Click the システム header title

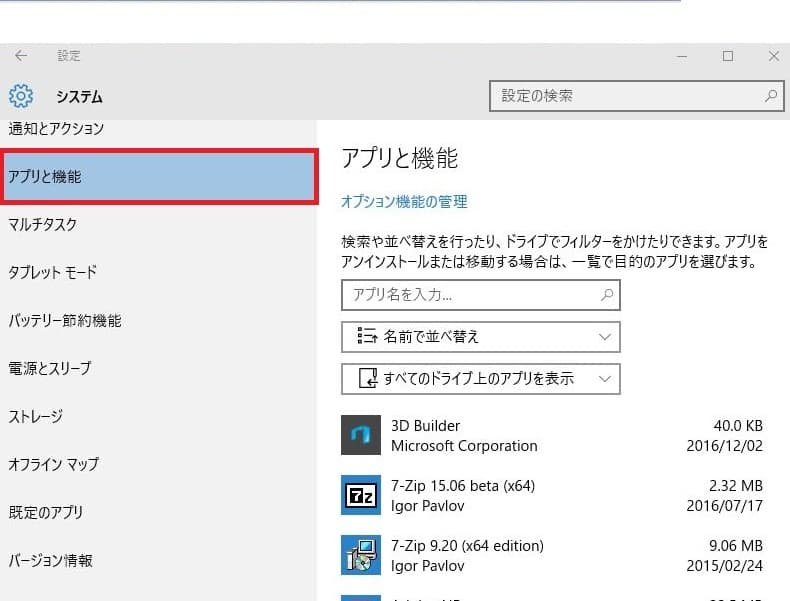[79, 96]
